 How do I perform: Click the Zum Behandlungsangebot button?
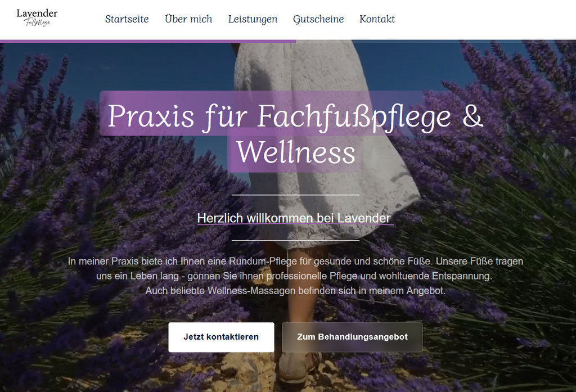[352, 337]
